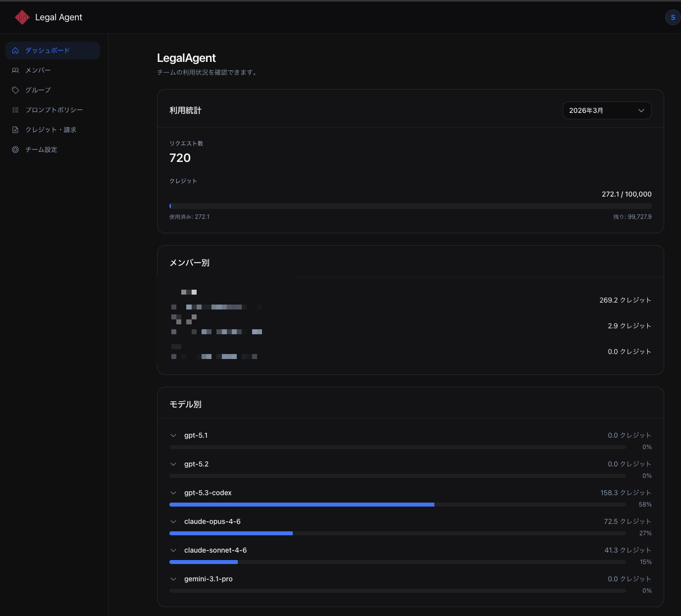The height and width of the screenshot is (616, 681).
Task: Click the 269.2 クレジット member value
Action: pos(625,300)
